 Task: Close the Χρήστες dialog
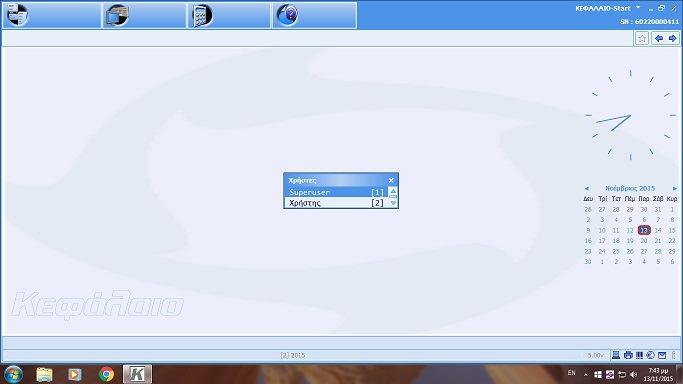[x=391, y=180]
